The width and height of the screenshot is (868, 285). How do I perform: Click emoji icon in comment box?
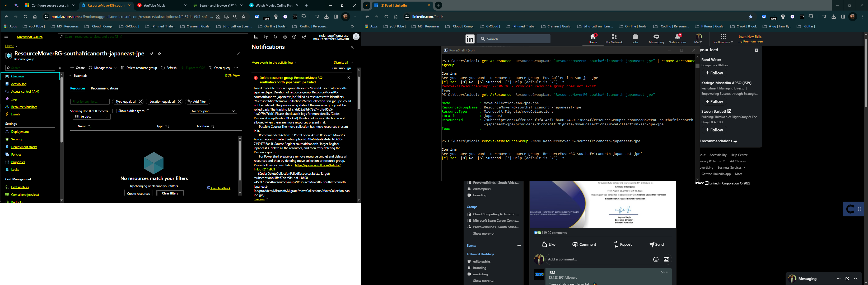coord(656,259)
